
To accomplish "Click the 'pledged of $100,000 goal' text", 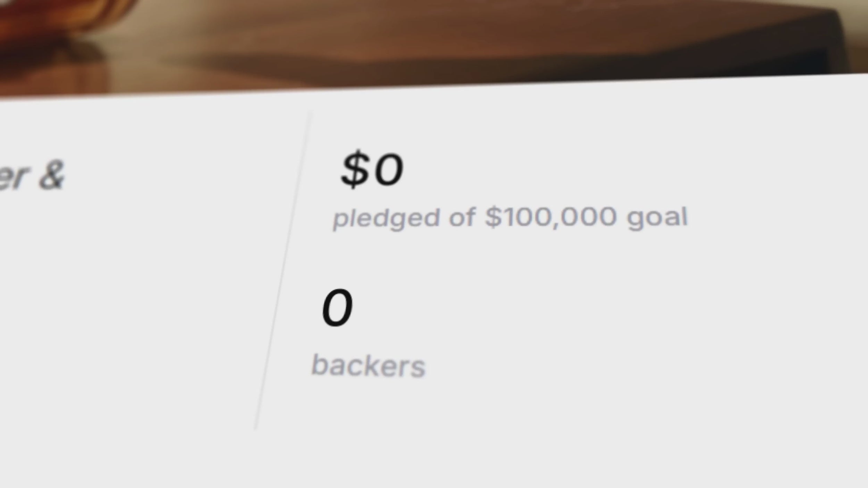I will 510,218.
